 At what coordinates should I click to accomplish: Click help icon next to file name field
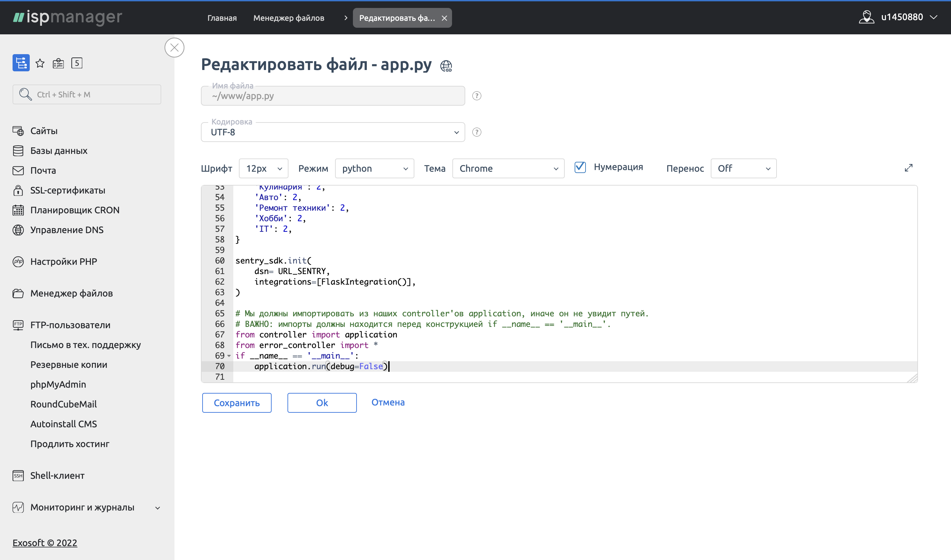(x=476, y=96)
